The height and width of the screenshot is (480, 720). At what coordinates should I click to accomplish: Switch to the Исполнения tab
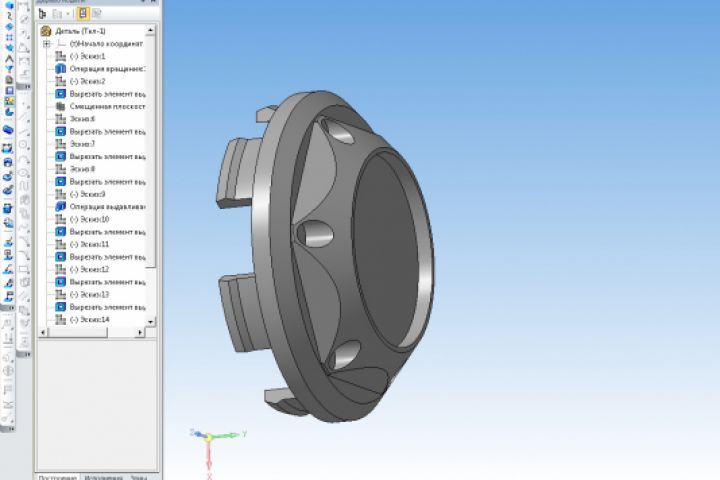coord(103,477)
